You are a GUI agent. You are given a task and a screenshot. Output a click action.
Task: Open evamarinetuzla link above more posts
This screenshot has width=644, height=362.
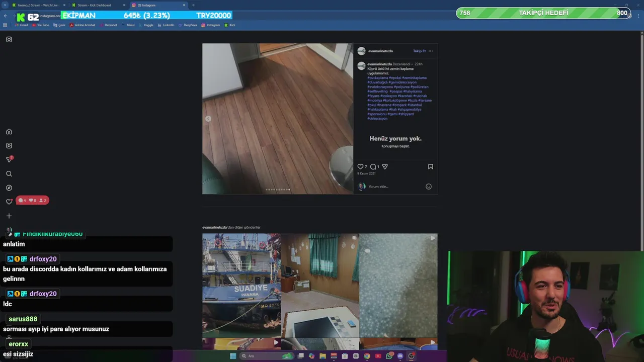click(215, 227)
